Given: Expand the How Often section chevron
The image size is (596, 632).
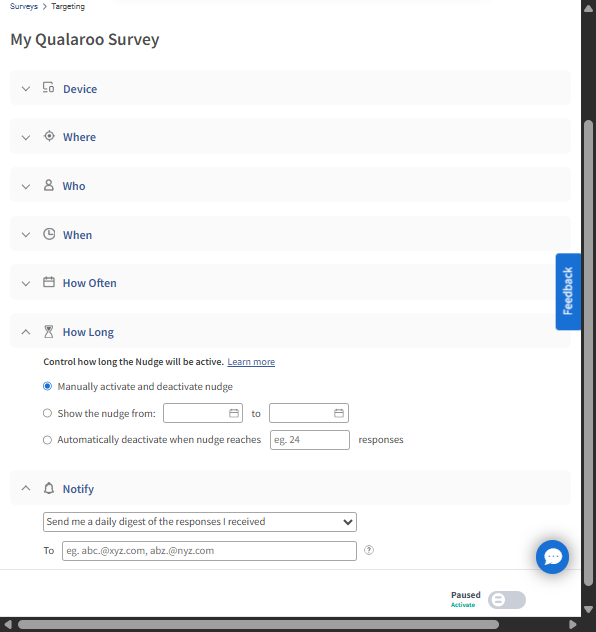Looking at the screenshot, I should pyautogui.click(x=26, y=283).
